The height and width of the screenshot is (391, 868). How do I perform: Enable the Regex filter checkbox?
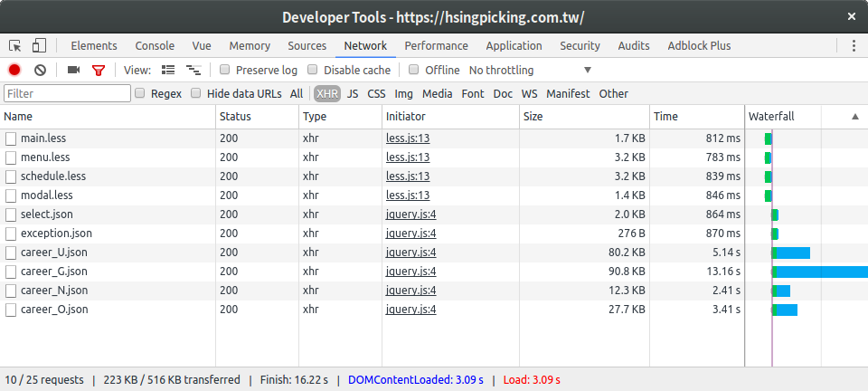[140, 93]
